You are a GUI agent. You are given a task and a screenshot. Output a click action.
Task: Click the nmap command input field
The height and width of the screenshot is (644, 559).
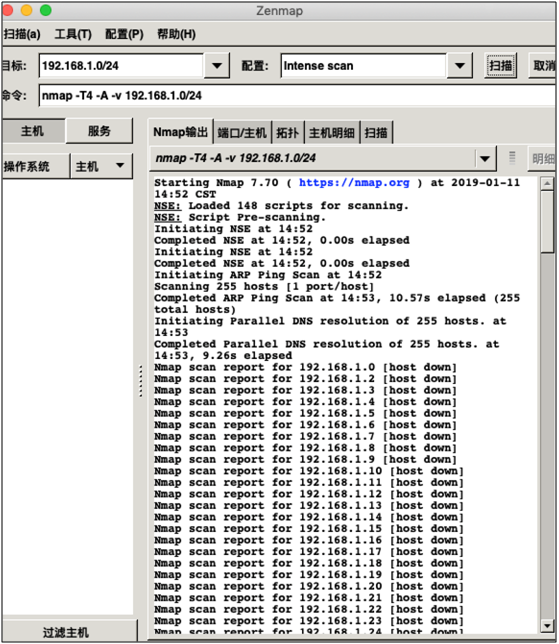297,96
